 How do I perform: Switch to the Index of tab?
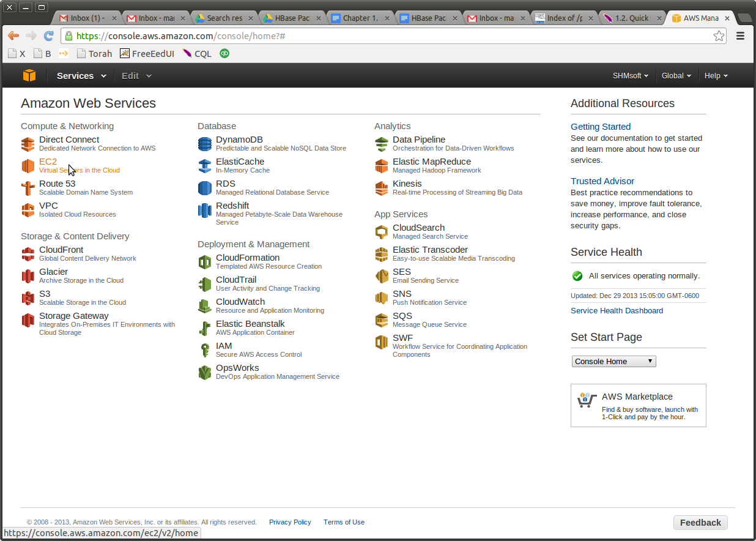tap(565, 18)
